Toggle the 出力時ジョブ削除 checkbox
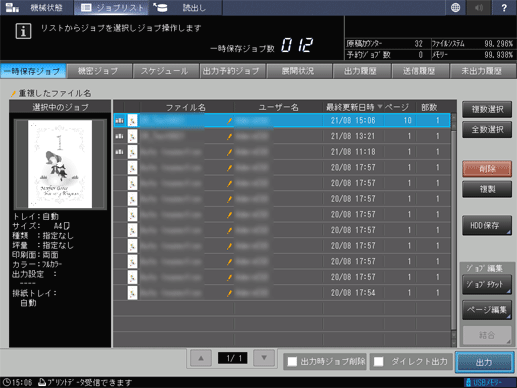The width and height of the screenshot is (517, 388). pos(292,361)
